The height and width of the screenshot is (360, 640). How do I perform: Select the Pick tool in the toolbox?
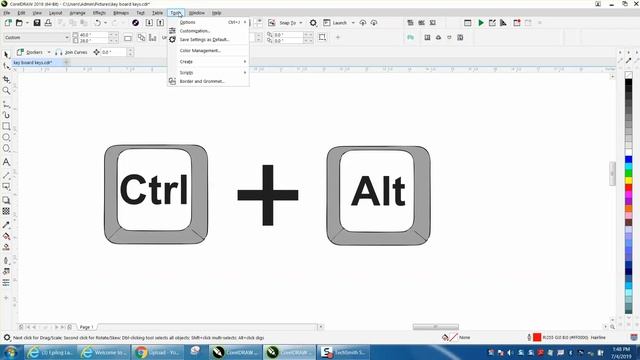(6, 55)
